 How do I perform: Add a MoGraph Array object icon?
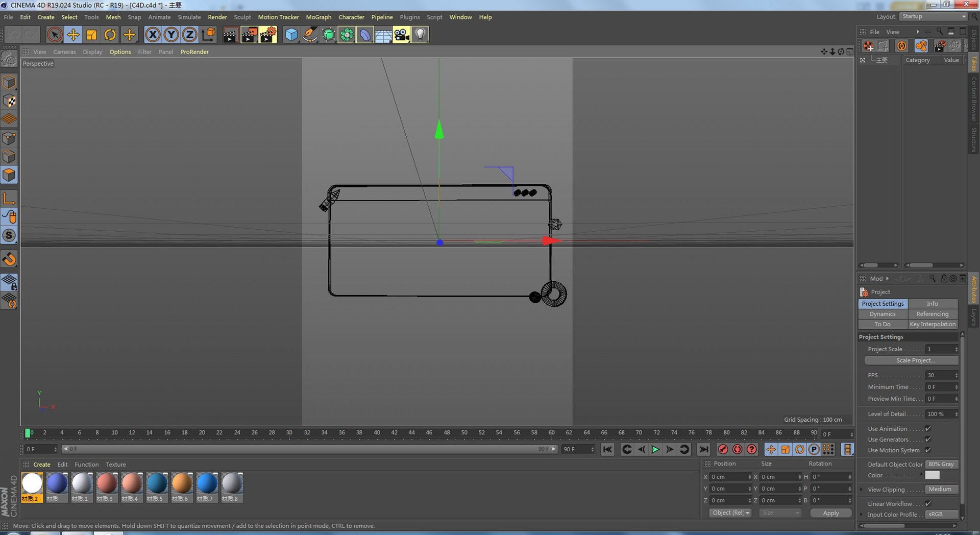[x=347, y=35]
